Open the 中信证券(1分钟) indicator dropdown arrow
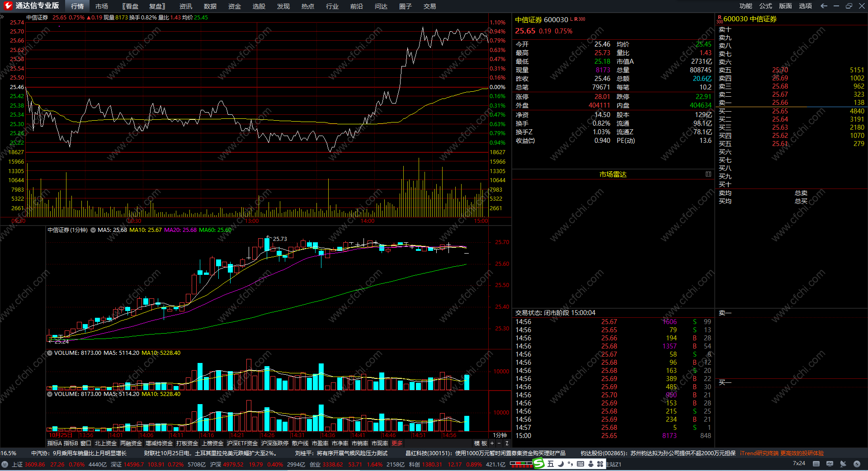Image resolution: width=868 pixels, height=471 pixels. pyautogui.click(x=93, y=230)
